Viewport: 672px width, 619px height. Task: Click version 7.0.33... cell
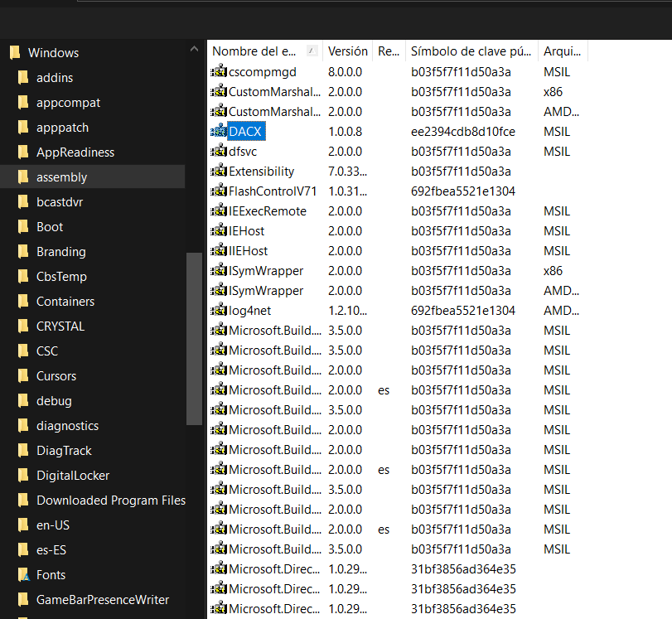[347, 171]
